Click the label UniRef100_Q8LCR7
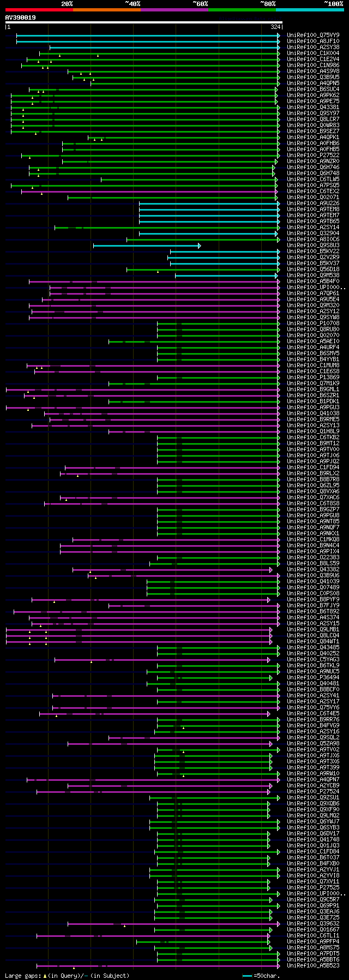The height and width of the screenshot is (980, 349). pyautogui.click(x=313, y=119)
